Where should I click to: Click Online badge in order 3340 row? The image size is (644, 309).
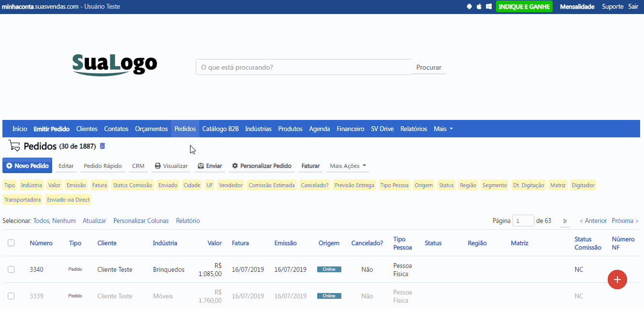pos(329,269)
